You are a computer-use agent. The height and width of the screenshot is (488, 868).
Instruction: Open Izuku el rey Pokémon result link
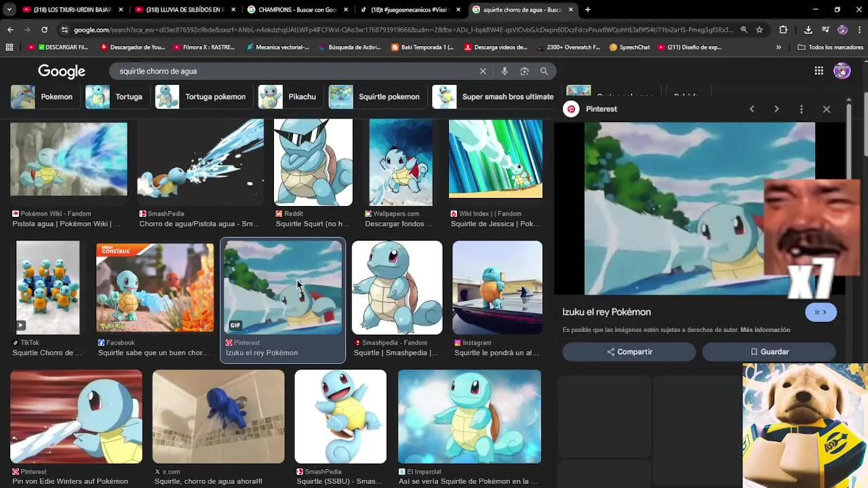click(x=262, y=352)
